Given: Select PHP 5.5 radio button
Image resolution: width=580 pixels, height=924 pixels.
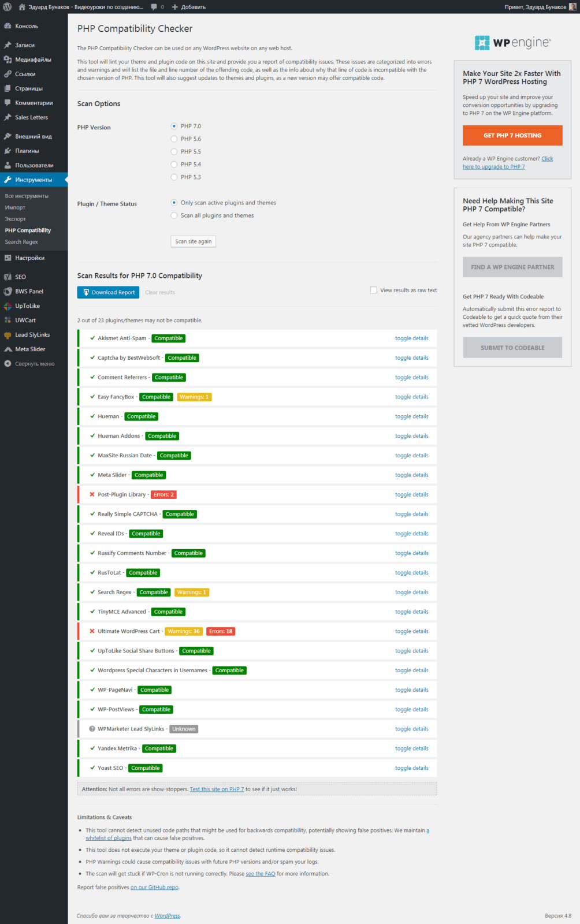Looking at the screenshot, I should click(174, 151).
